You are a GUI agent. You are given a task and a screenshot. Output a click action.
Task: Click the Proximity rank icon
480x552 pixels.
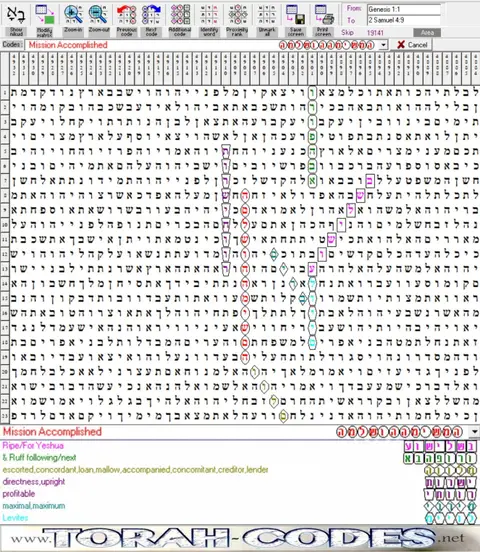coord(238,14)
